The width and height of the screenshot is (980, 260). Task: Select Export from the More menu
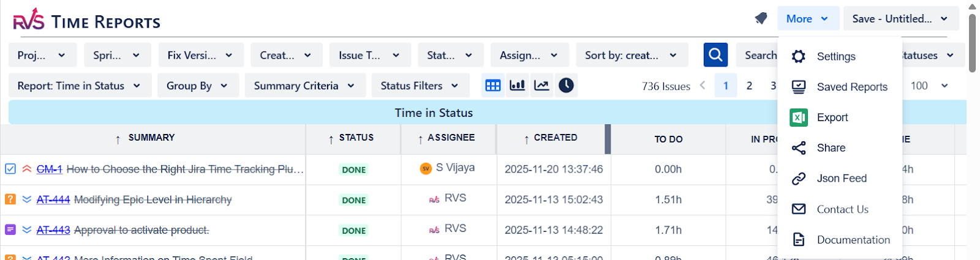pos(840,117)
